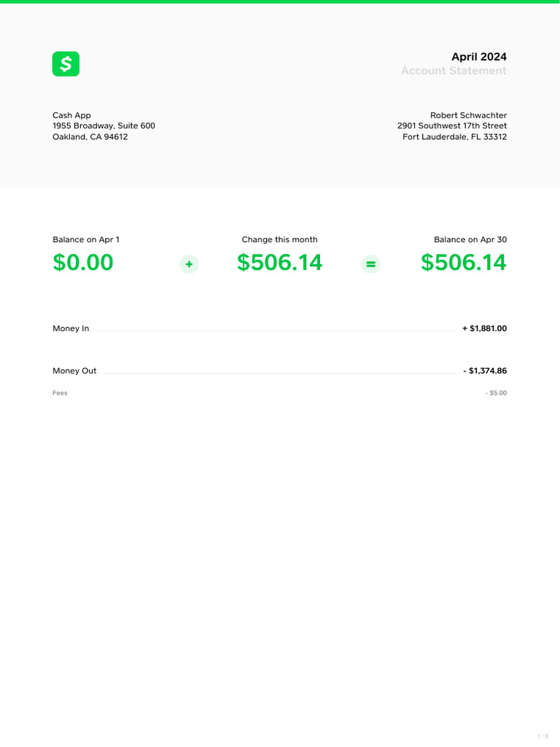The image size is (560, 747).
Task: Click the Money In row label
Action: pos(71,329)
